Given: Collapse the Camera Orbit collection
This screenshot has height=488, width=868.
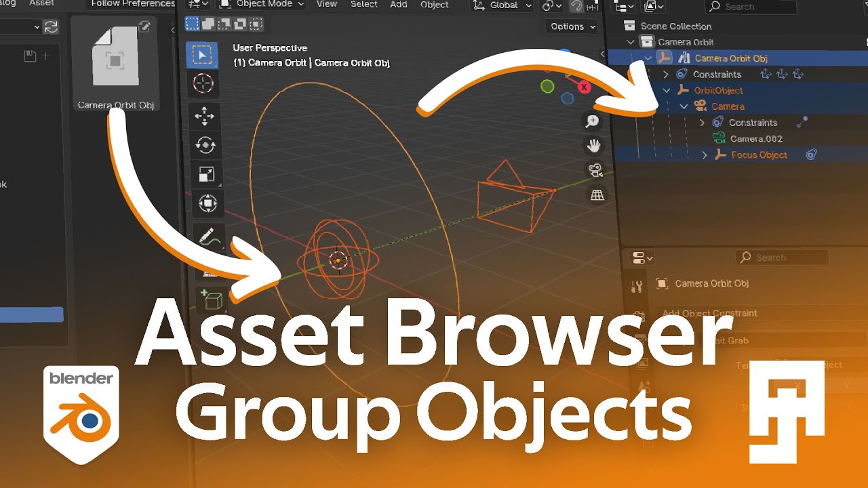Looking at the screenshot, I should [x=631, y=42].
